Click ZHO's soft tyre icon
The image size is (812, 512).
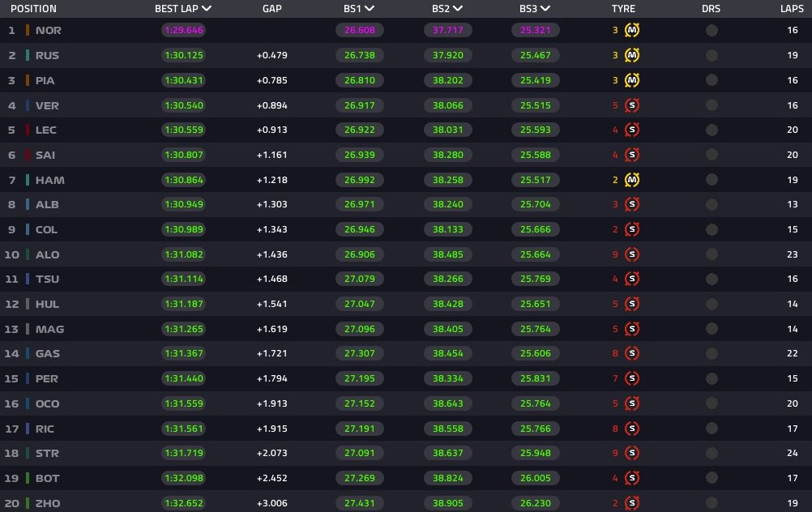pos(632,502)
